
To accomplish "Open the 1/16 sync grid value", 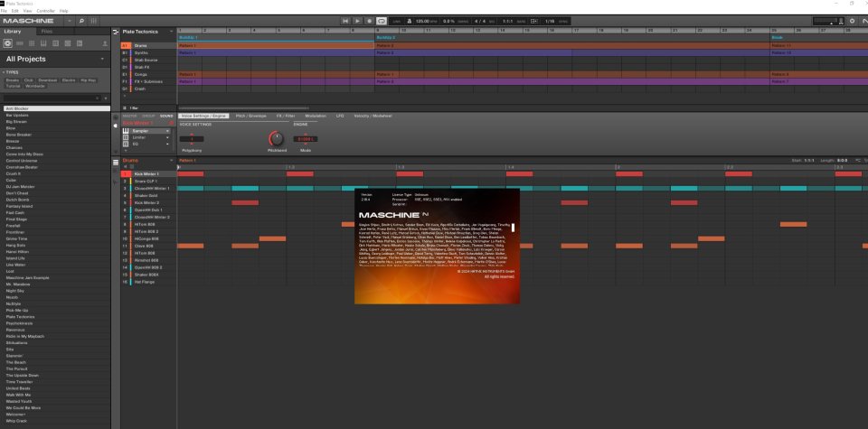I will (x=550, y=21).
